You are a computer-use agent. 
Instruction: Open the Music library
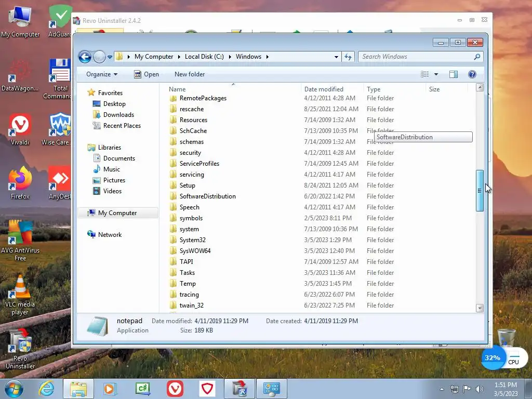pos(111,169)
